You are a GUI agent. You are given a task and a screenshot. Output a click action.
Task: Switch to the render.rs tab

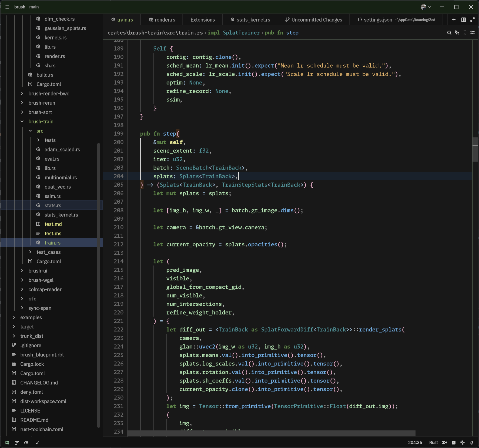[162, 20]
